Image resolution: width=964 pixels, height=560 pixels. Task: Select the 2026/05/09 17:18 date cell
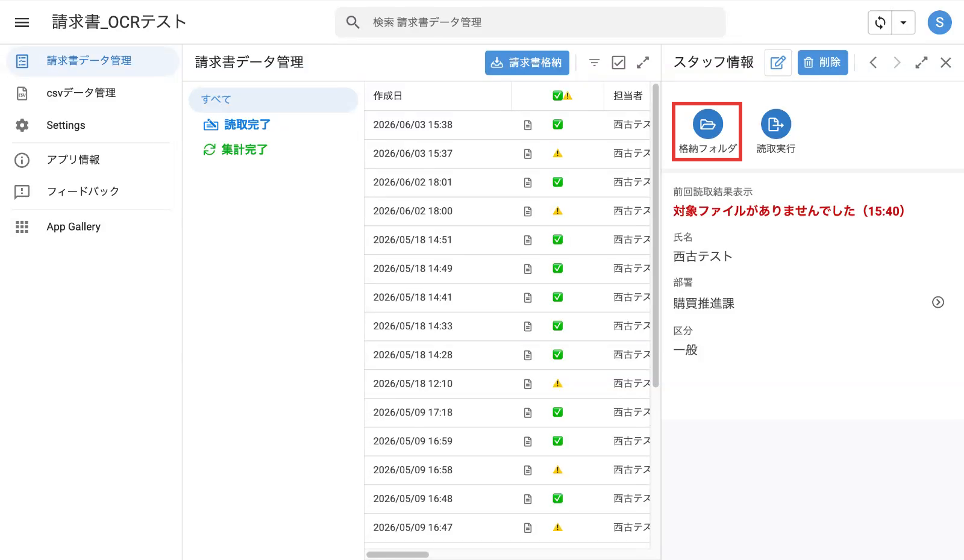(413, 412)
